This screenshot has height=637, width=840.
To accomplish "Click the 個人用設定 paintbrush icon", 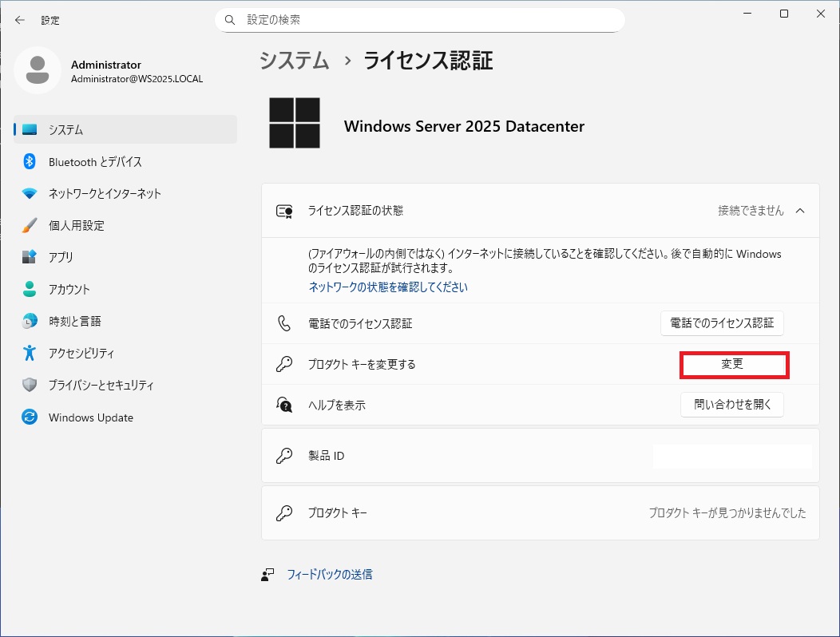I will (x=30, y=225).
